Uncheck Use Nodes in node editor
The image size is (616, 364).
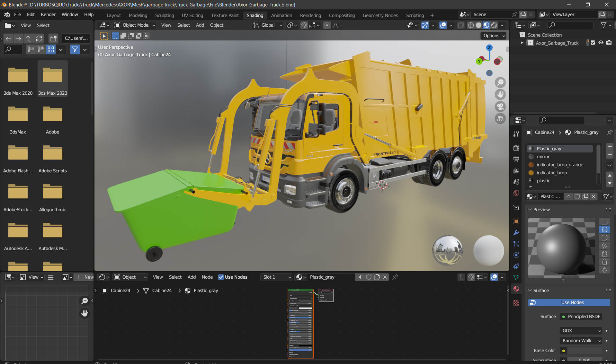(x=221, y=277)
